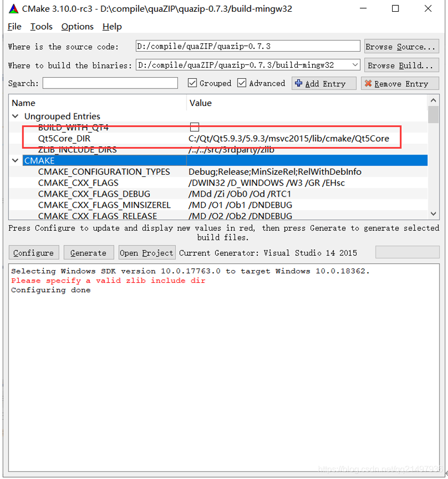Image resolution: width=448 pixels, height=479 pixels.
Task: Click the Generate button
Action: click(88, 253)
